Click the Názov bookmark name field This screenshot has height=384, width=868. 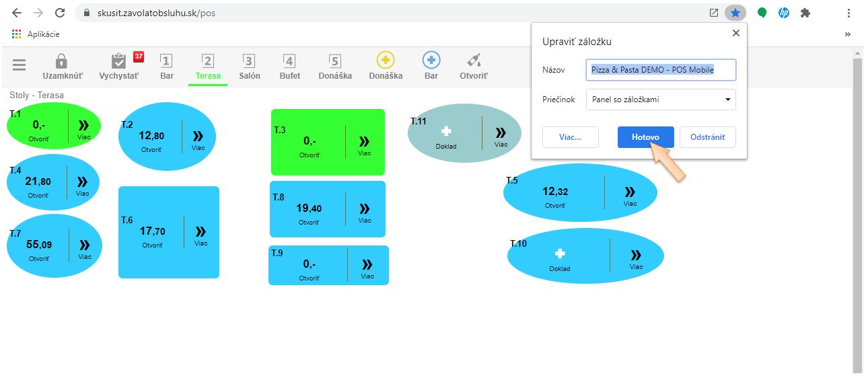661,70
